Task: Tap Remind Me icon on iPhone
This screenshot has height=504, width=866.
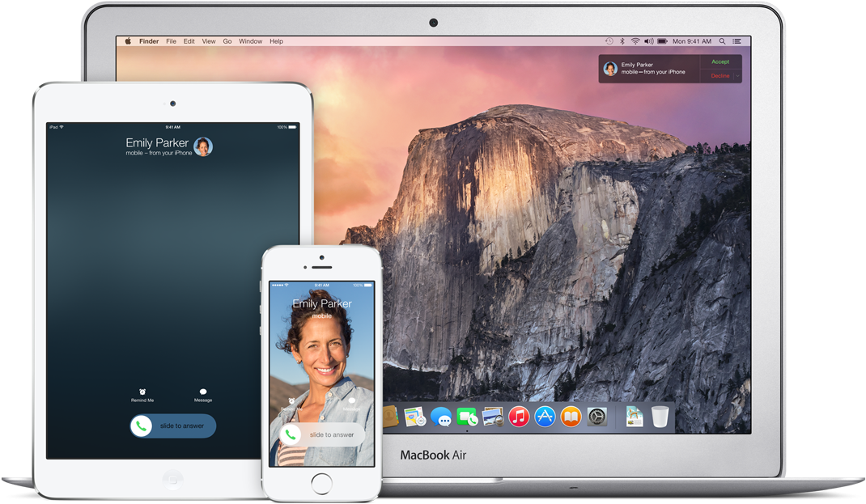Action: pos(291,400)
